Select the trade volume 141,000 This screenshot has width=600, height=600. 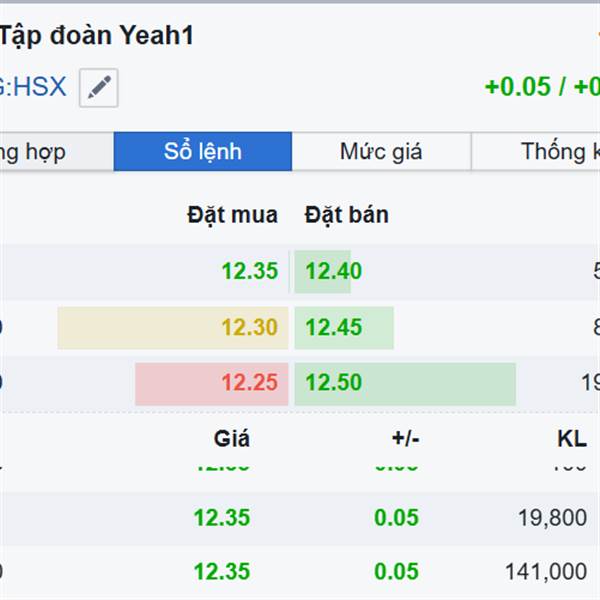[x=546, y=572]
